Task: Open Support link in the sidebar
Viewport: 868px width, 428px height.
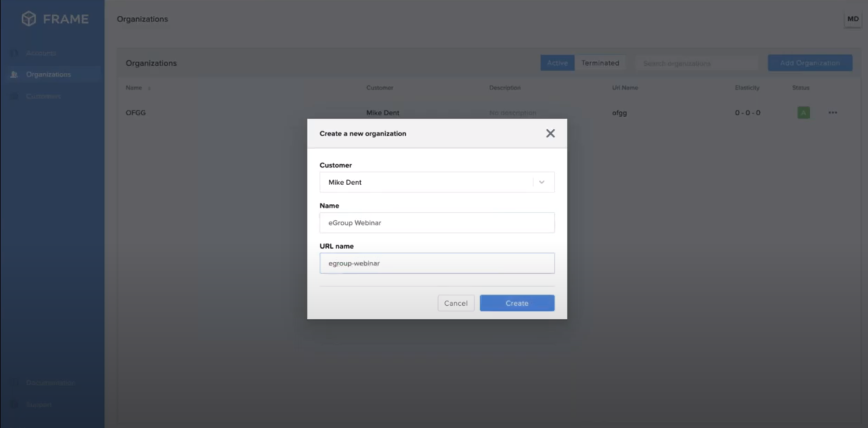Action: pos(38,405)
